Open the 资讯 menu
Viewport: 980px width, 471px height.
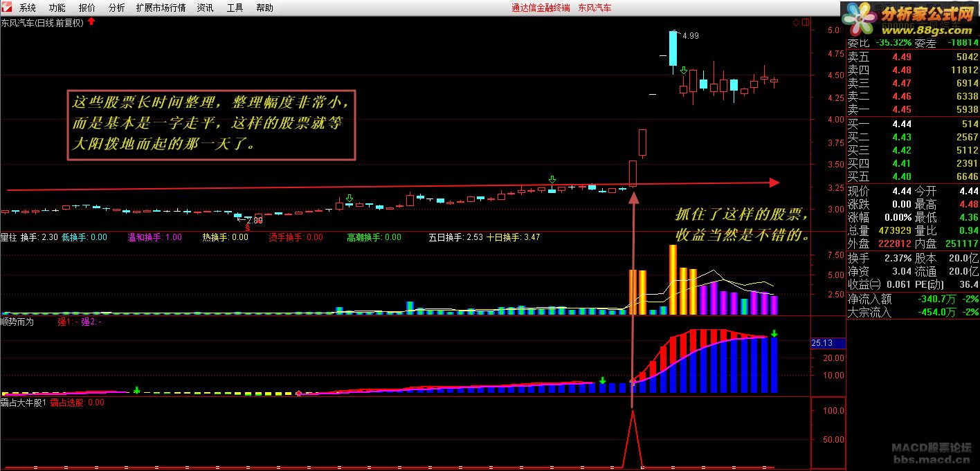205,8
